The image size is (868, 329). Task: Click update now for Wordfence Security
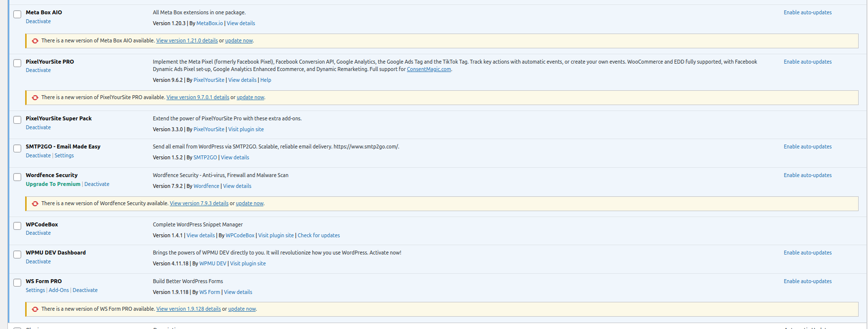coord(250,203)
